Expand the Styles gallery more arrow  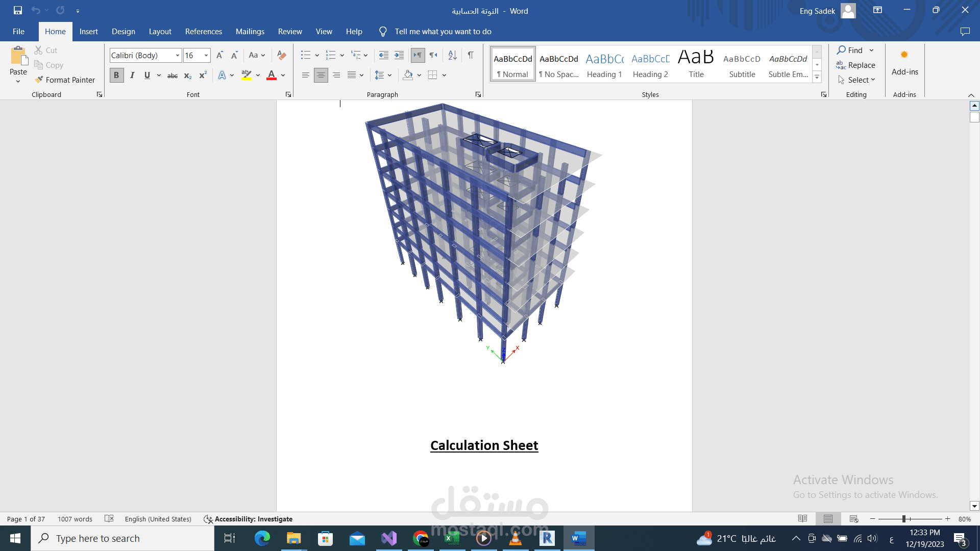pos(817,77)
